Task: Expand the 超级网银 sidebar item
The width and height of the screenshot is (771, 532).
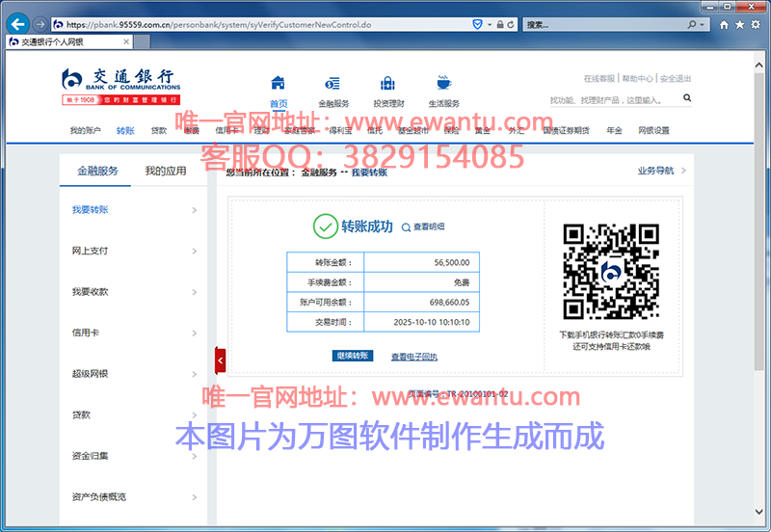Action: click(195, 374)
